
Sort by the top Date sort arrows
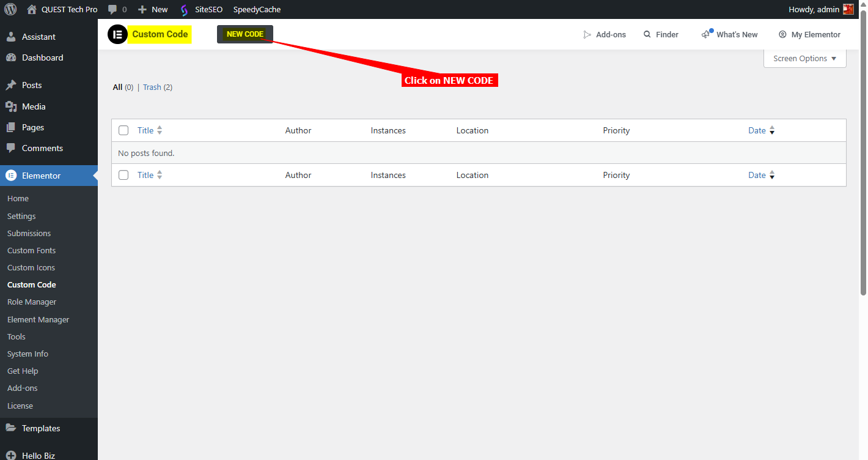772,130
